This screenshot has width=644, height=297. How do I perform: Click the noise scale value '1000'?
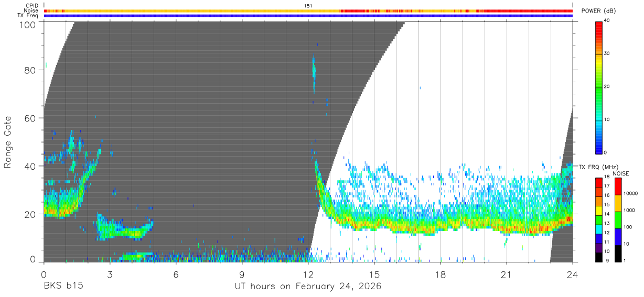(x=629, y=210)
